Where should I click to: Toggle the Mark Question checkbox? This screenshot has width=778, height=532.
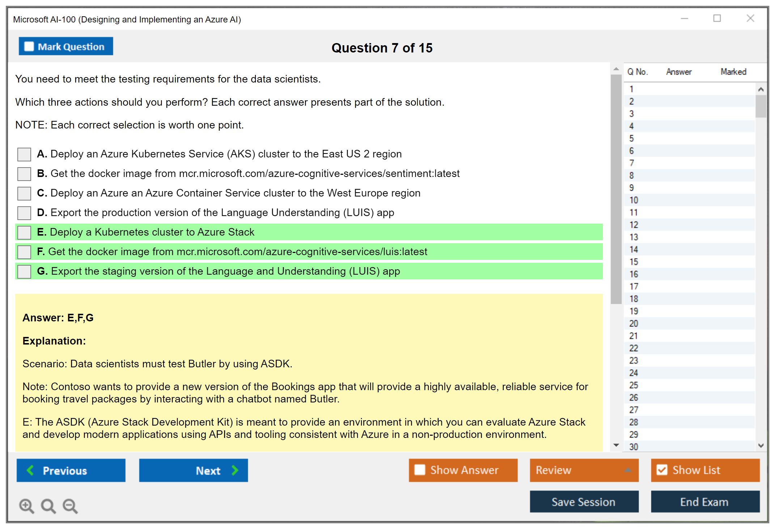[x=29, y=46]
